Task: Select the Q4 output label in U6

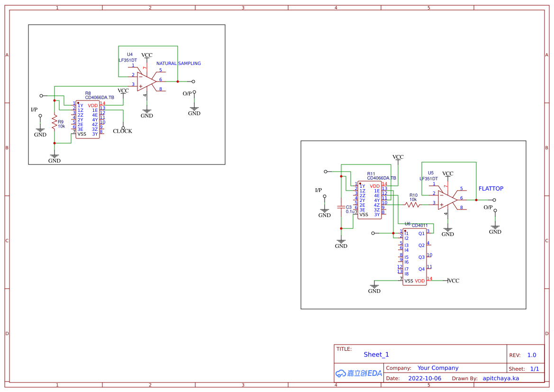Action: 421,269
